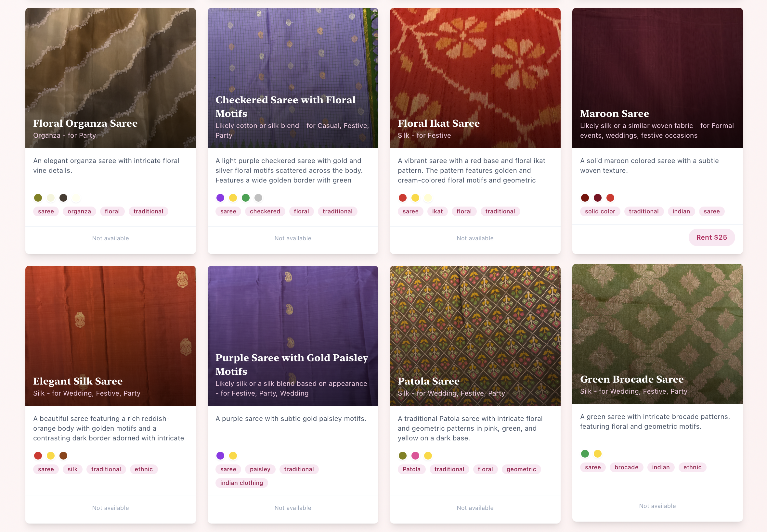Select the "checkered" tag under Checkered Saree
This screenshot has height=532, width=767.
[265, 211]
